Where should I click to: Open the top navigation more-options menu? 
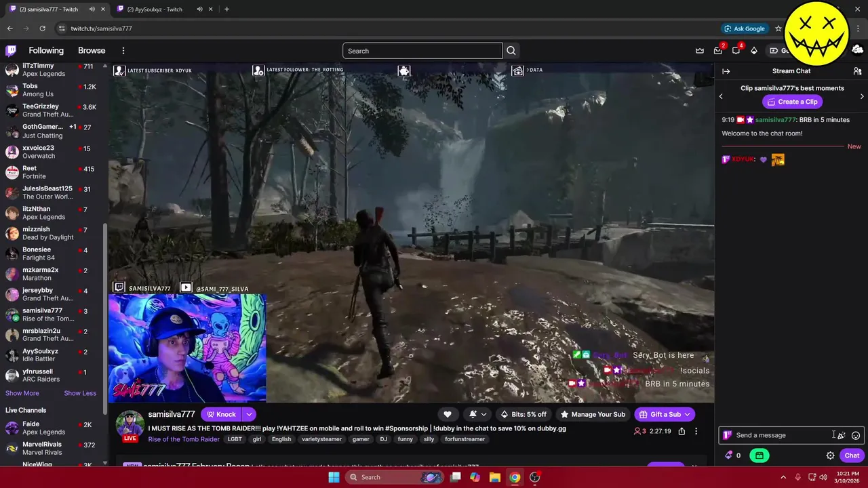tap(123, 51)
